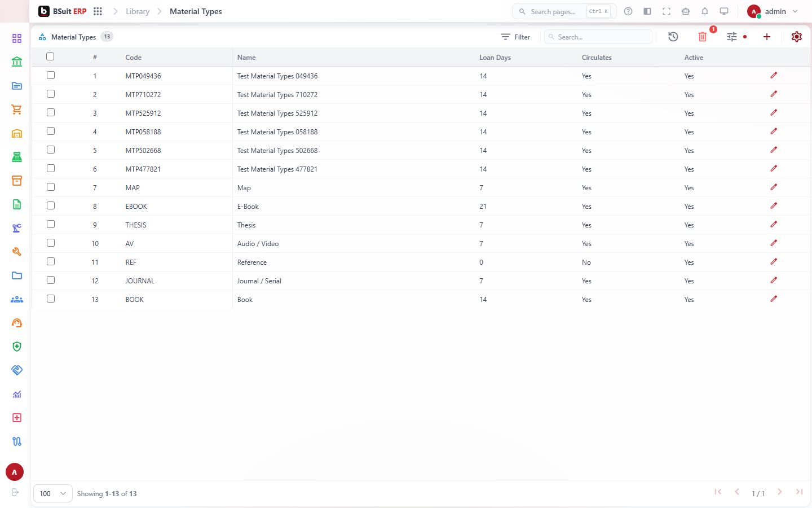Open the red medical plus icon in sidebar

click(17, 418)
